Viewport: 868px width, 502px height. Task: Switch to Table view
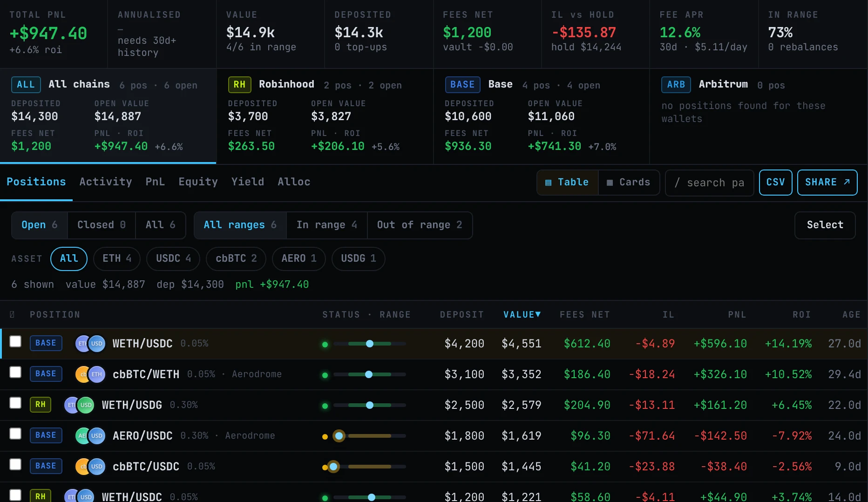[x=568, y=183]
